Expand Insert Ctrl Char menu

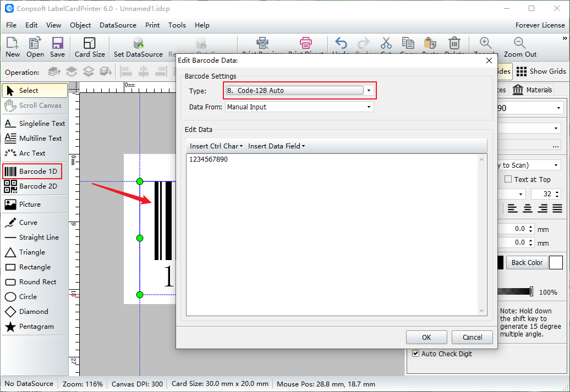pos(216,146)
